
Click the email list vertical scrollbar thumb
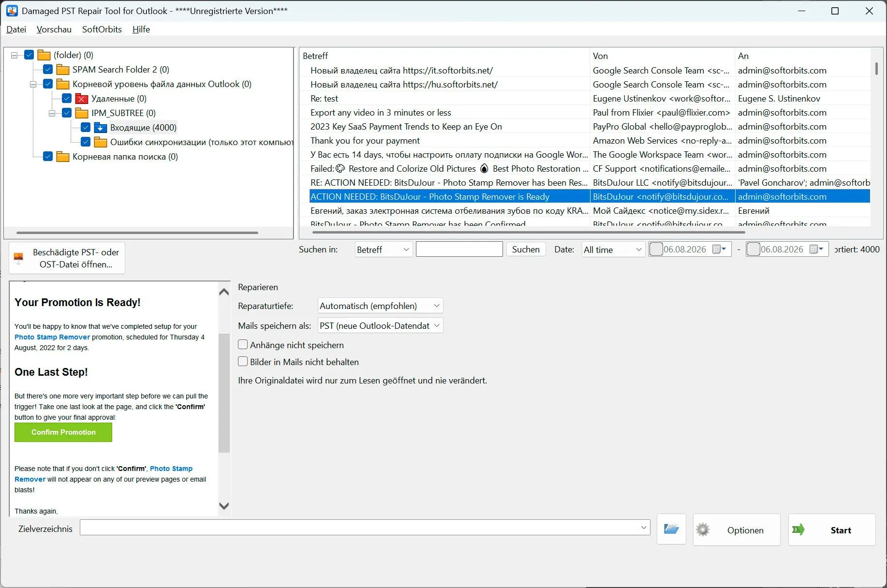pos(876,68)
